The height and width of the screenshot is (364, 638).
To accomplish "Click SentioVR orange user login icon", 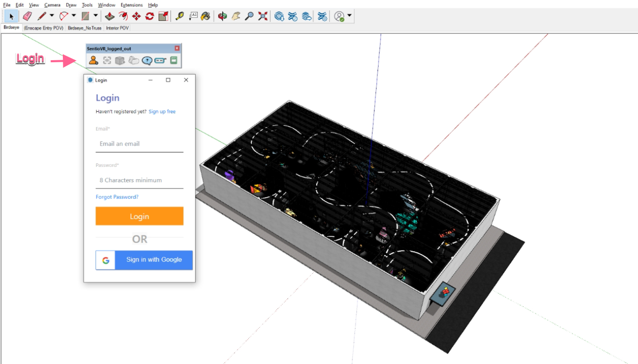I will 93,60.
